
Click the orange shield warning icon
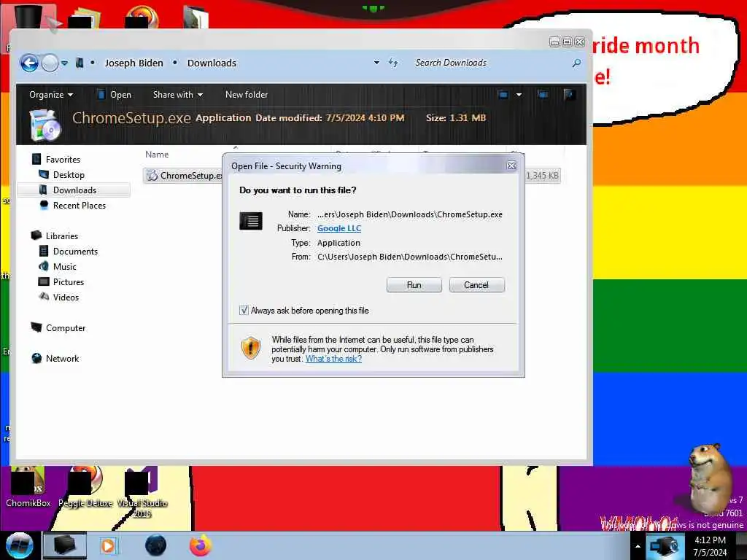(251, 348)
